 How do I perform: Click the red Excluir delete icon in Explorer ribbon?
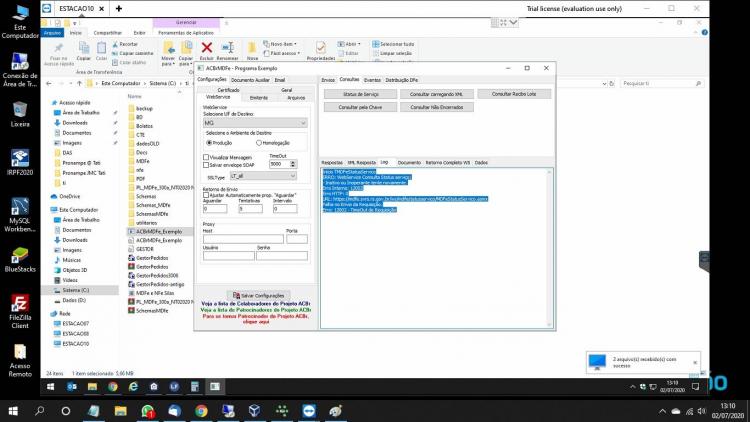tap(207, 47)
